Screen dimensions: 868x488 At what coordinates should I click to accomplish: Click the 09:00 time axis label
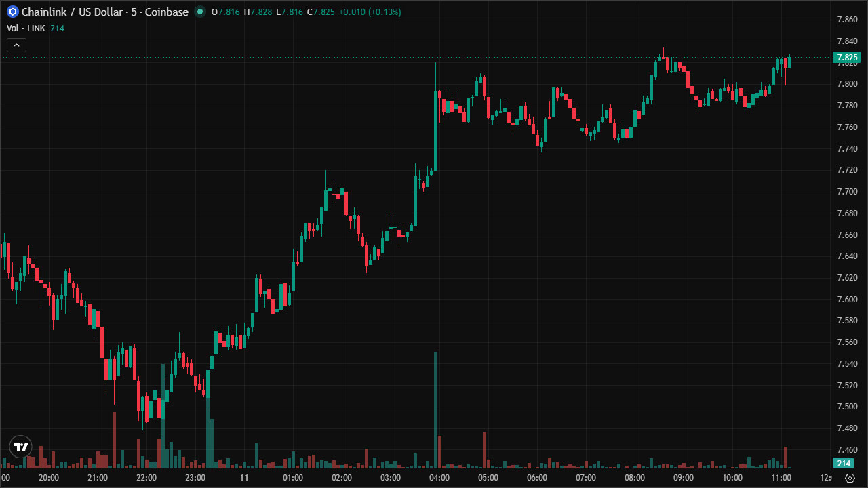684,478
